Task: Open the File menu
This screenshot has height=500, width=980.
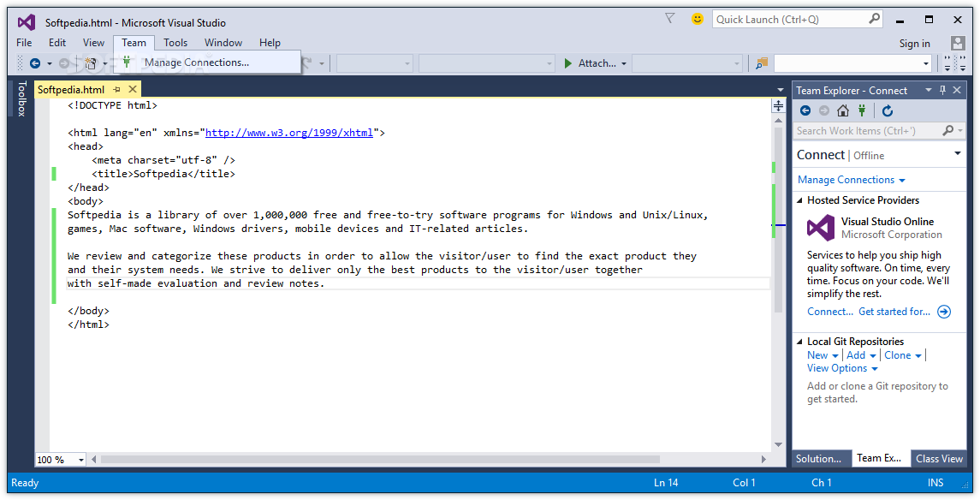Action: coord(24,43)
